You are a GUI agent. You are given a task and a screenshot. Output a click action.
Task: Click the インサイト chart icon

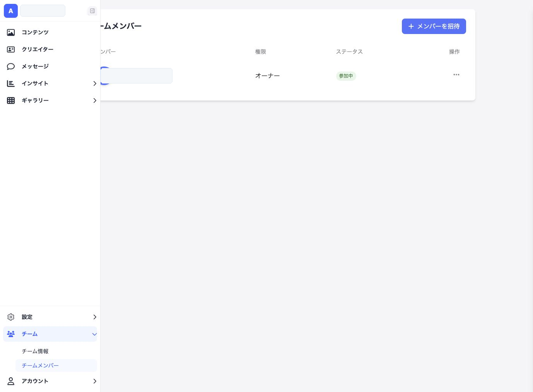pos(11,84)
